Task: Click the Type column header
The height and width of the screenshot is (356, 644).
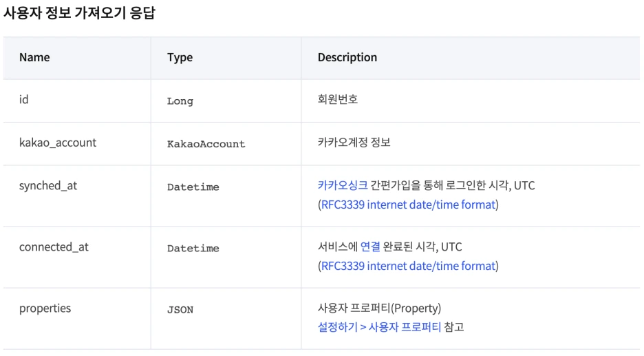Action: tap(180, 58)
